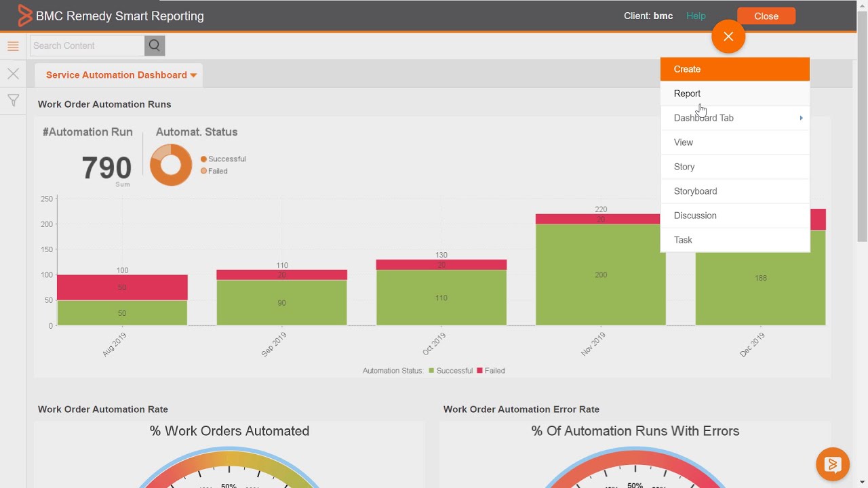This screenshot has height=488, width=868.
Task: Click the Successful legend green swatch
Action: pos(431,371)
